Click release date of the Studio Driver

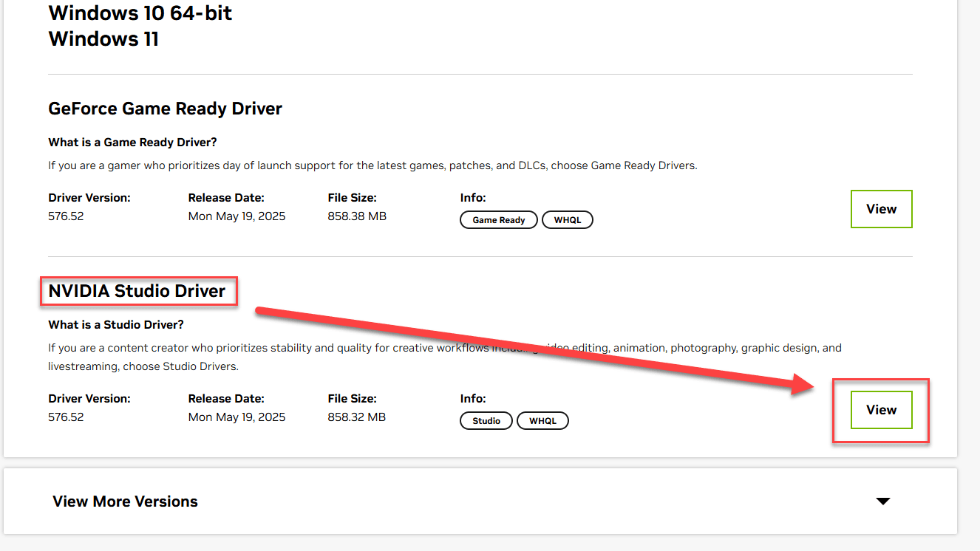[237, 417]
